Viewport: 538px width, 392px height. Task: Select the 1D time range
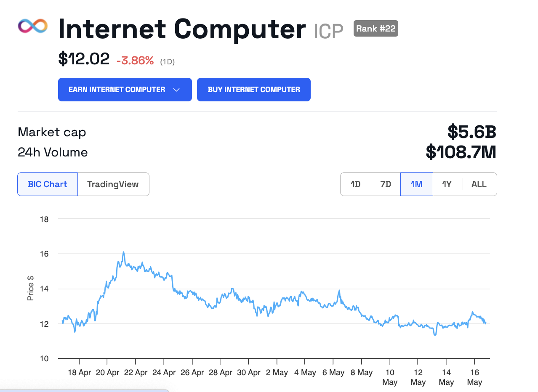tap(356, 184)
